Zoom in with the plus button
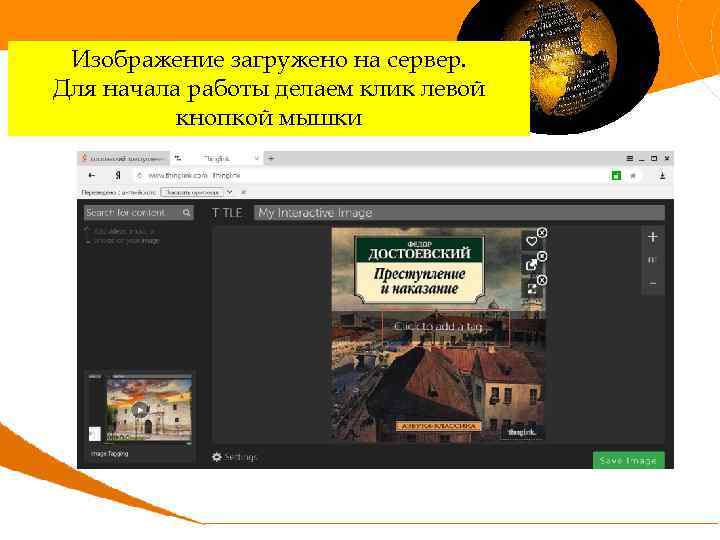720x540 pixels. point(652,237)
